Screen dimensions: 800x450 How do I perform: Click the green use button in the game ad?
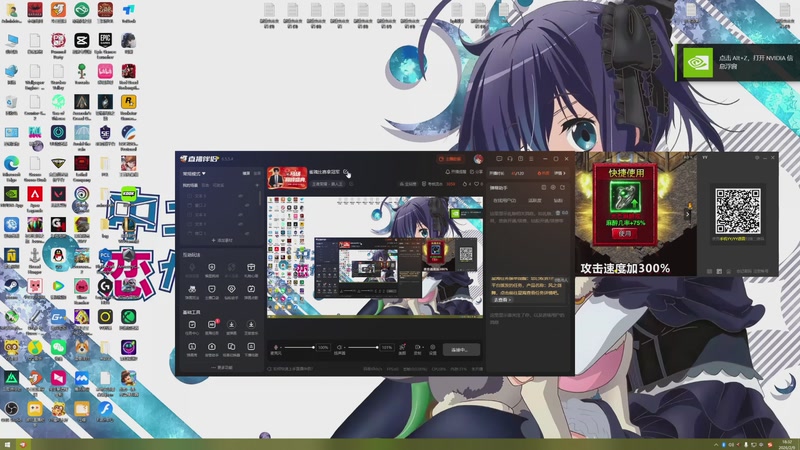625,233
